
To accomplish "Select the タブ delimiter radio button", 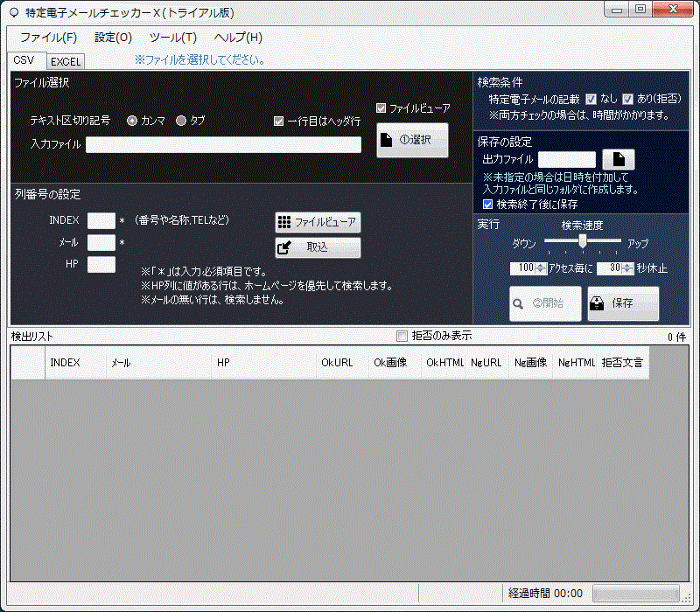I will (x=181, y=121).
